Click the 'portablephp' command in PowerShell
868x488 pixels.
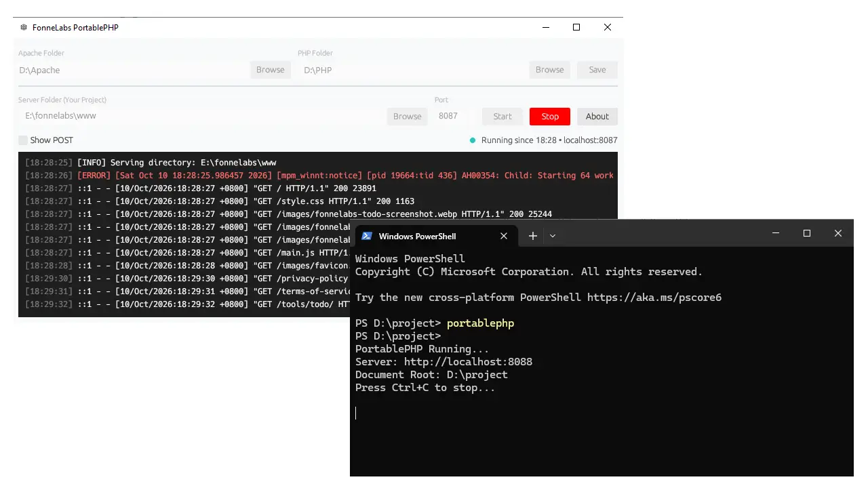[480, 323]
